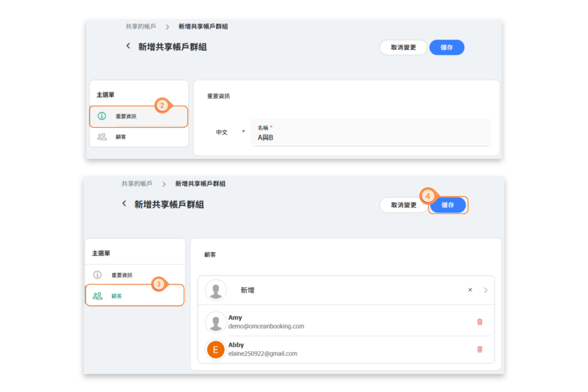588x392 pixels.
Task: Open 重要資訊 in the bottom panel menu
Action: pyautogui.click(x=122, y=275)
